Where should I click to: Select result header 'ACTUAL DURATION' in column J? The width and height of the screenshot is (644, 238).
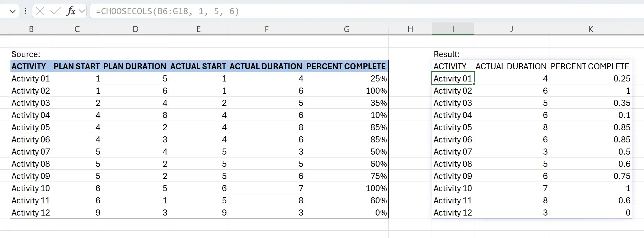tap(512, 66)
